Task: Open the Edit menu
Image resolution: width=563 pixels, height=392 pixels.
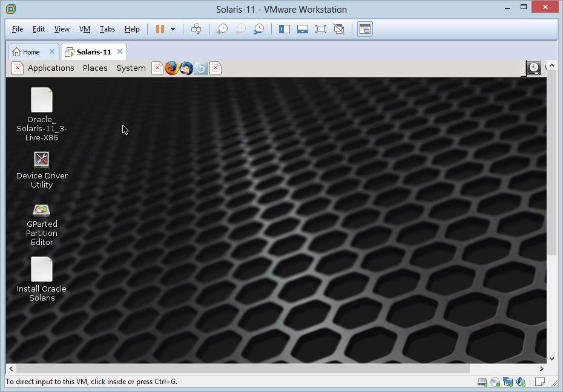Action: (x=38, y=29)
